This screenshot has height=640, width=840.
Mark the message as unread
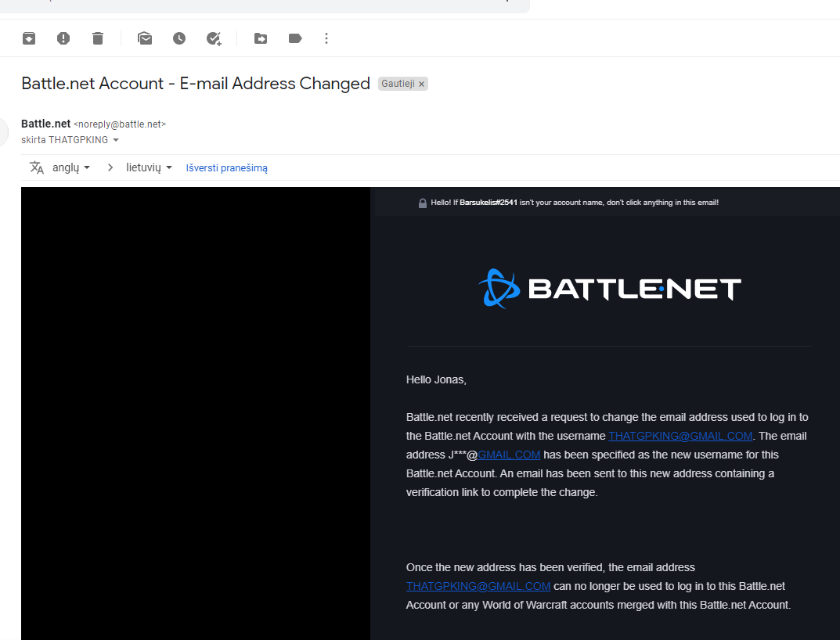click(x=145, y=38)
